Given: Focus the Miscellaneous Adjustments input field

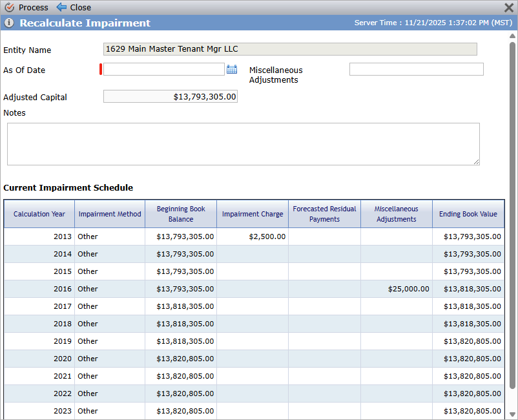Looking at the screenshot, I should (x=416, y=69).
